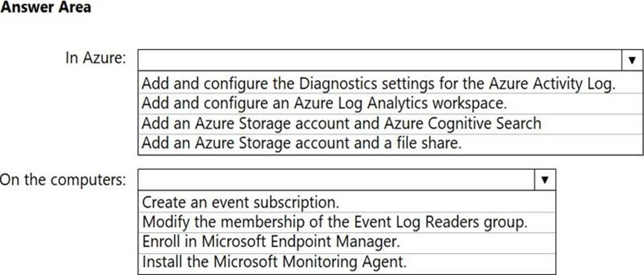Select the Diagnostics settings for Activity Log option
644x275 pixels.
coord(378,84)
